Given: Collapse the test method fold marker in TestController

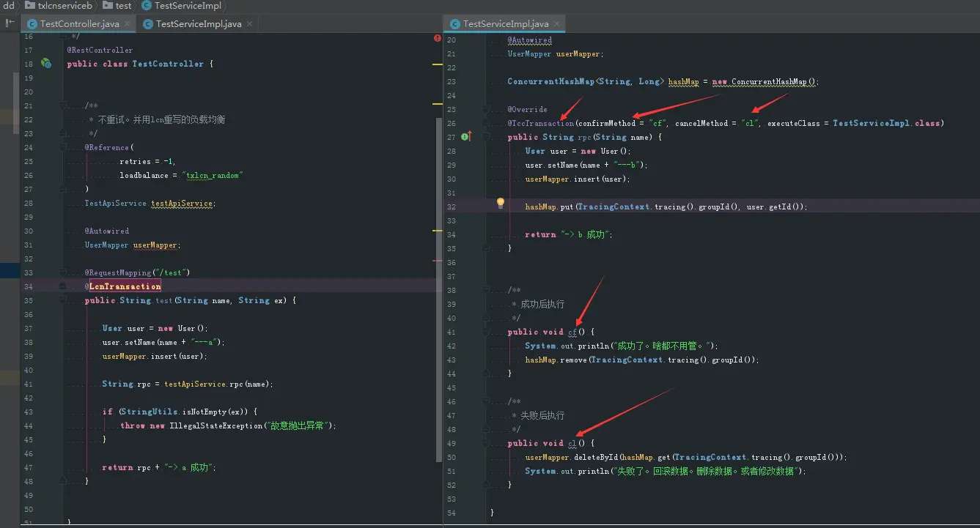Looking at the screenshot, I should pyautogui.click(x=63, y=300).
